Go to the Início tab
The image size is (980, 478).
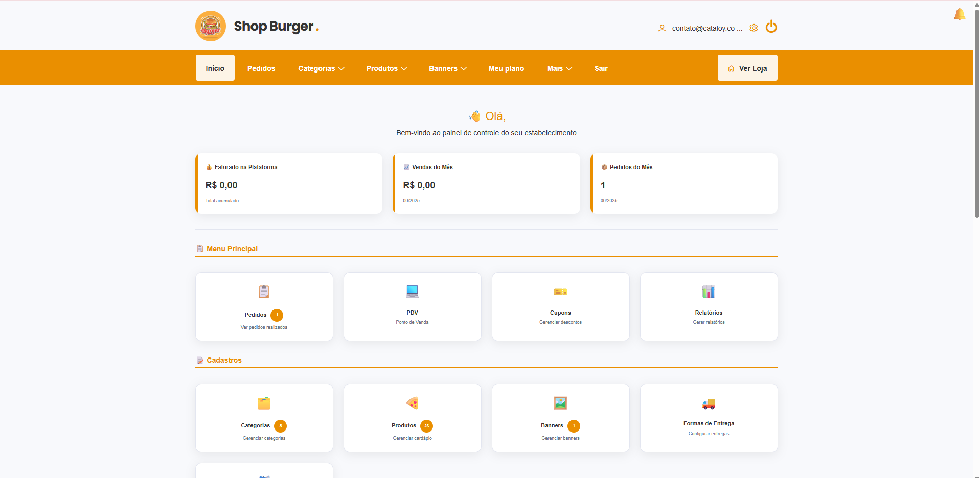point(215,68)
